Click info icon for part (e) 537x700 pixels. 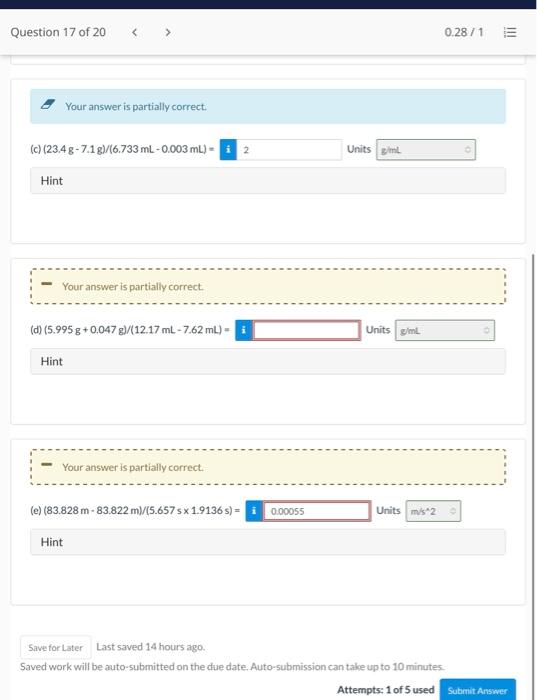pos(254,511)
